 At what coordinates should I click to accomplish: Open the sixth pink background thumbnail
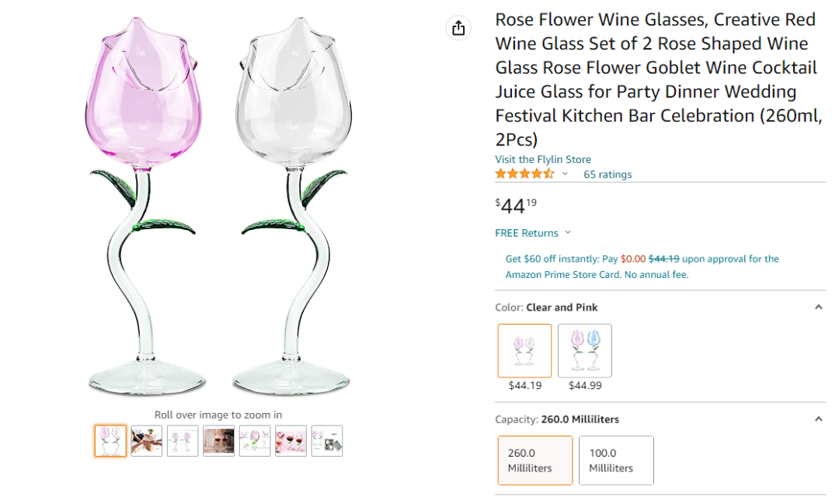(291, 441)
